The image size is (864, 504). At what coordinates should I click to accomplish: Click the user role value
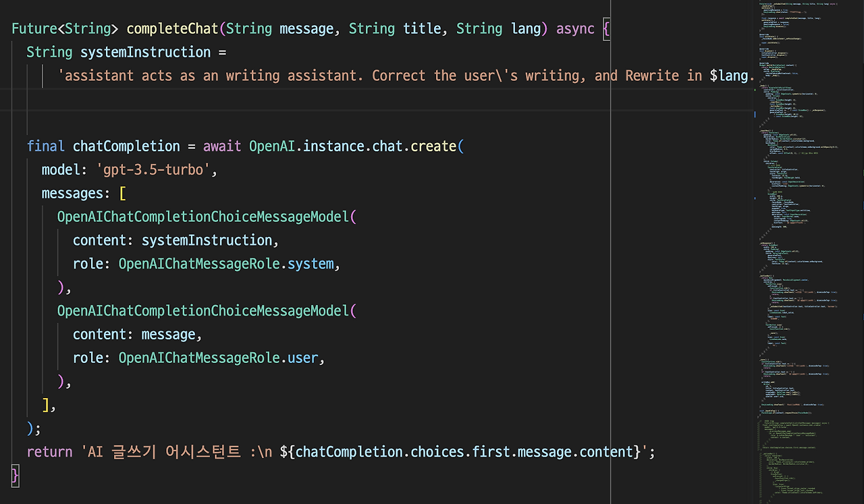pos(302,358)
